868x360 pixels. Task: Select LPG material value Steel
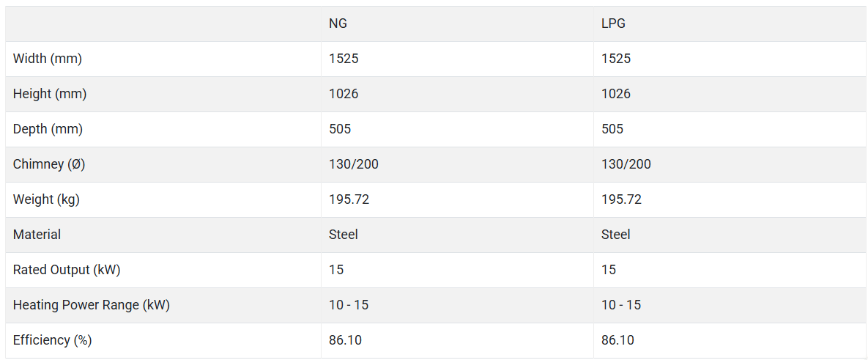click(x=615, y=235)
